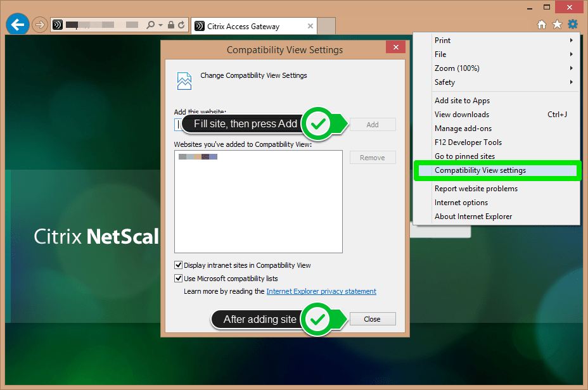Switch to the Citrix Access Gateway tab

click(x=244, y=27)
